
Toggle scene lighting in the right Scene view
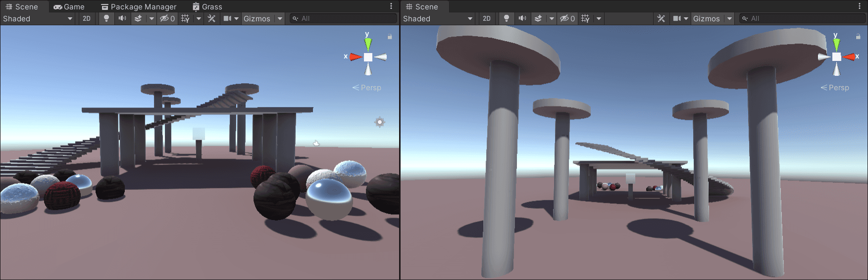[506, 18]
